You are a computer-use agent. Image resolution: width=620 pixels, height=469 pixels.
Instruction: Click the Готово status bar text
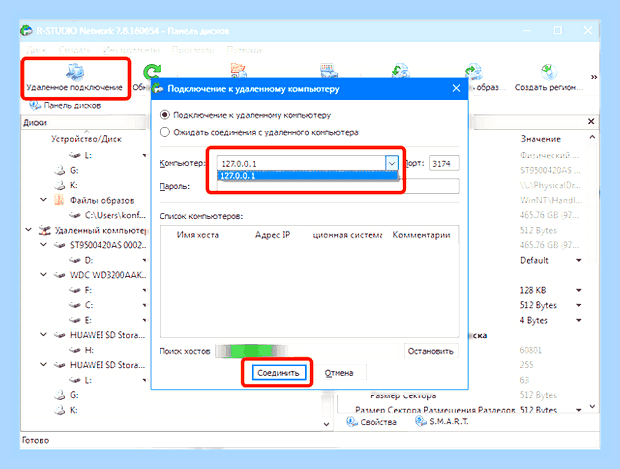click(x=36, y=440)
